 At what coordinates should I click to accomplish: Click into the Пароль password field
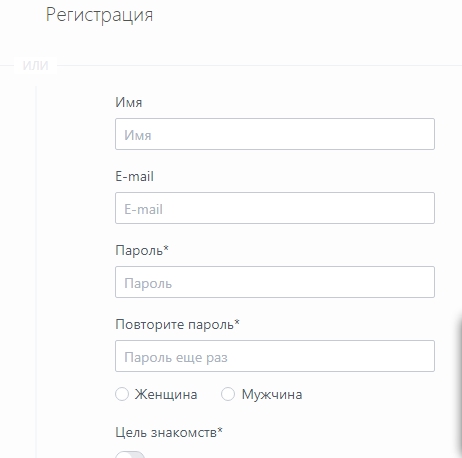tap(275, 282)
